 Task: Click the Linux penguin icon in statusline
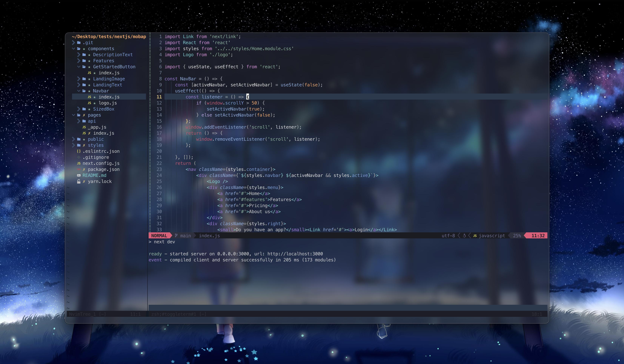coord(464,236)
